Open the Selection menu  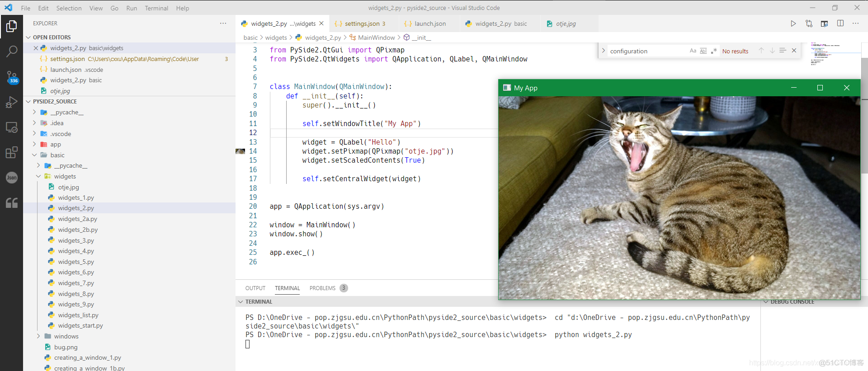click(x=69, y=8)
